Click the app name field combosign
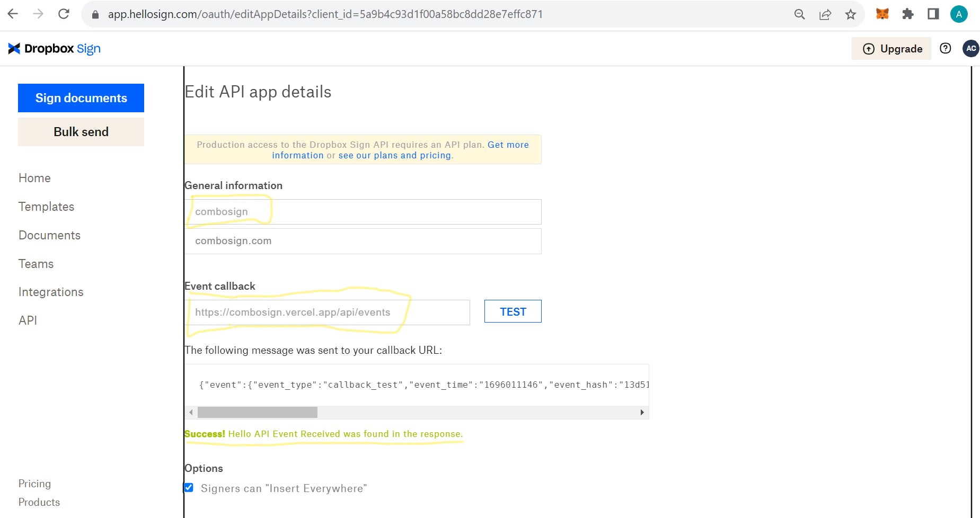Image resolution: width=980 pixels, height=518 pixels. click(x=363, y=212)
